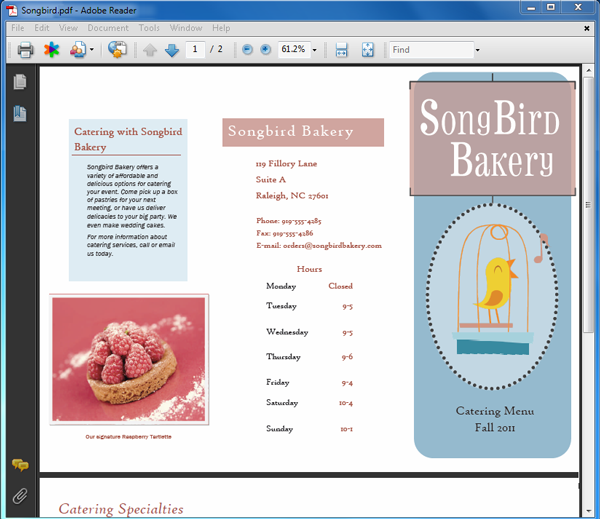Click the '119 Fillory Lane' address line
Image resolution: width=600 pixels, height=519 pixels.
286,164
